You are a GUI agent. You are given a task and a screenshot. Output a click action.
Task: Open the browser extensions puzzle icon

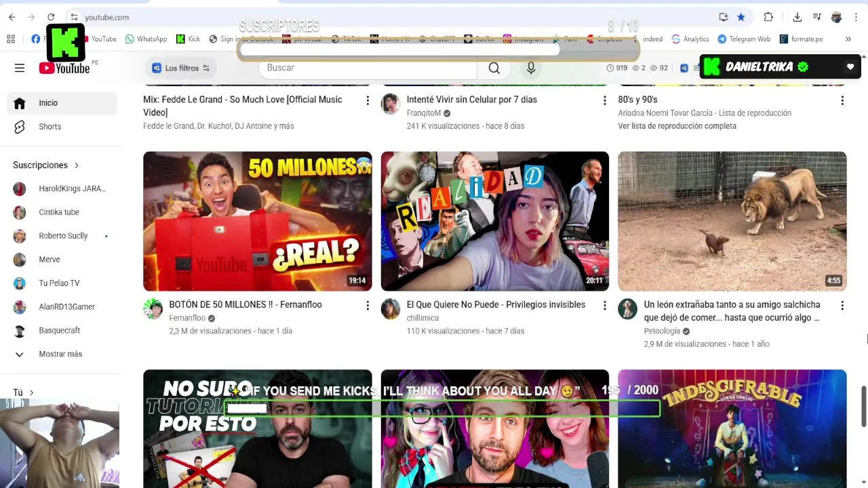point(768,17)
